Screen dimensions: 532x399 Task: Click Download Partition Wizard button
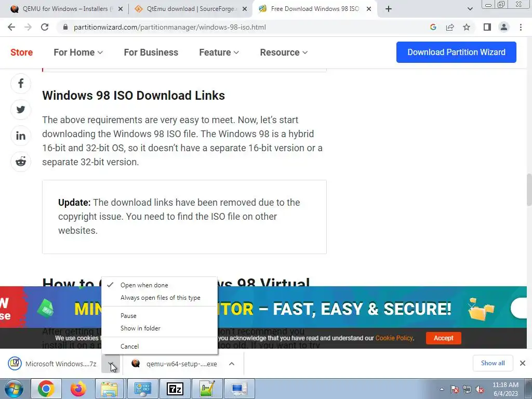[456, 52]
